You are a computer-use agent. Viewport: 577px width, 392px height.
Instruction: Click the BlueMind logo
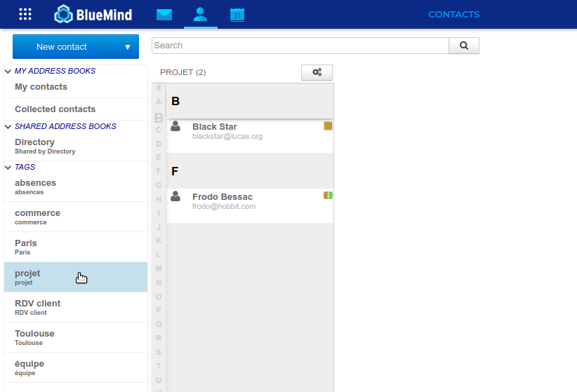coord(93,14)
